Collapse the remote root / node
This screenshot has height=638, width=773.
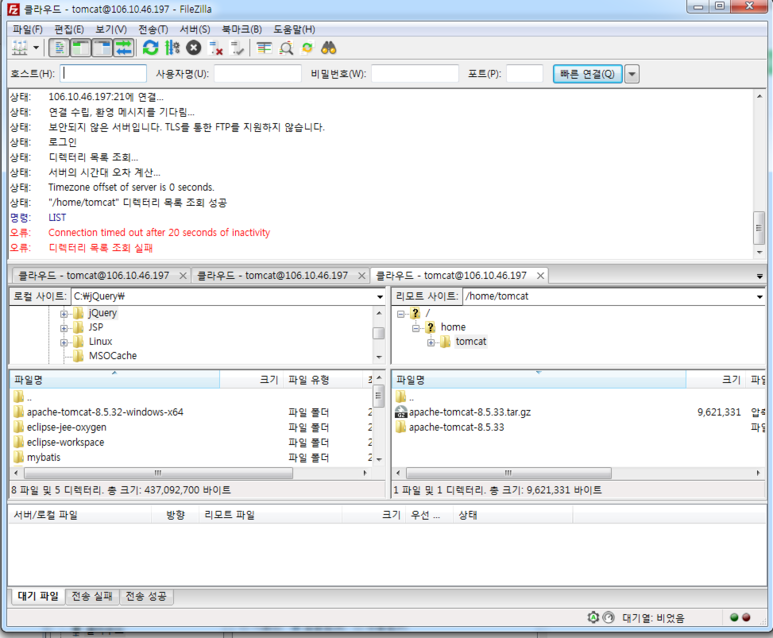401,314
